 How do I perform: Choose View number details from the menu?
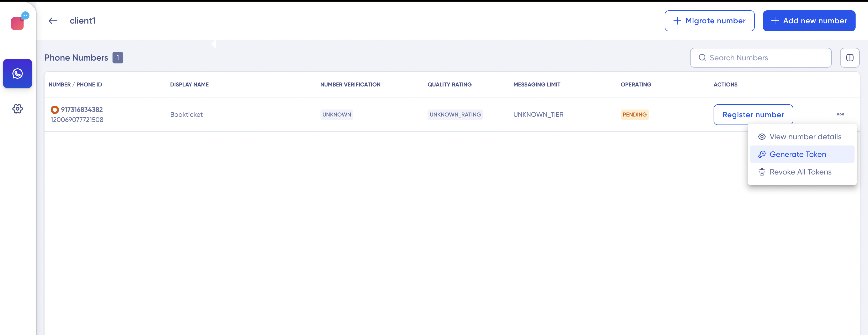[805, 137]
